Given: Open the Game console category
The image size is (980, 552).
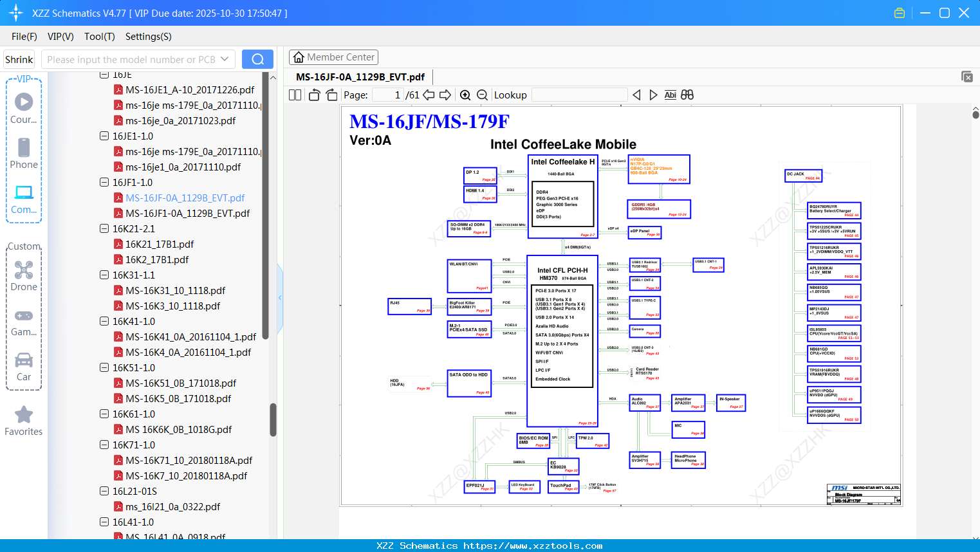Looking at the screenshot, I should pyautogui.click(x=24, y=322).
